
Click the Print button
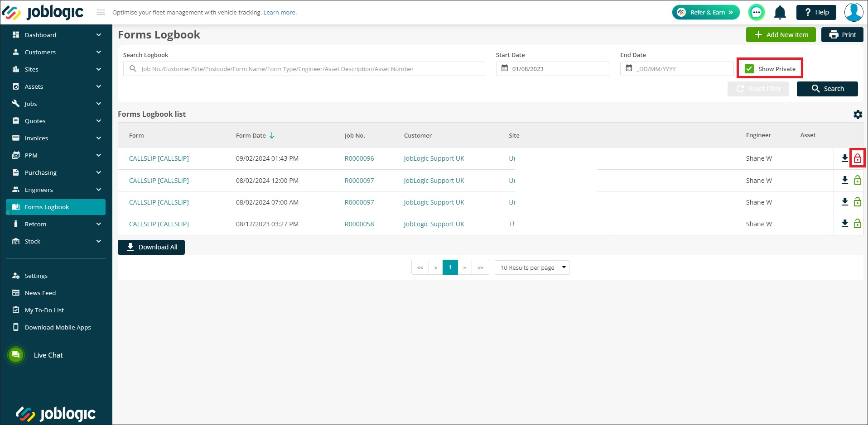pyautogui.click(x=842, y=35)
